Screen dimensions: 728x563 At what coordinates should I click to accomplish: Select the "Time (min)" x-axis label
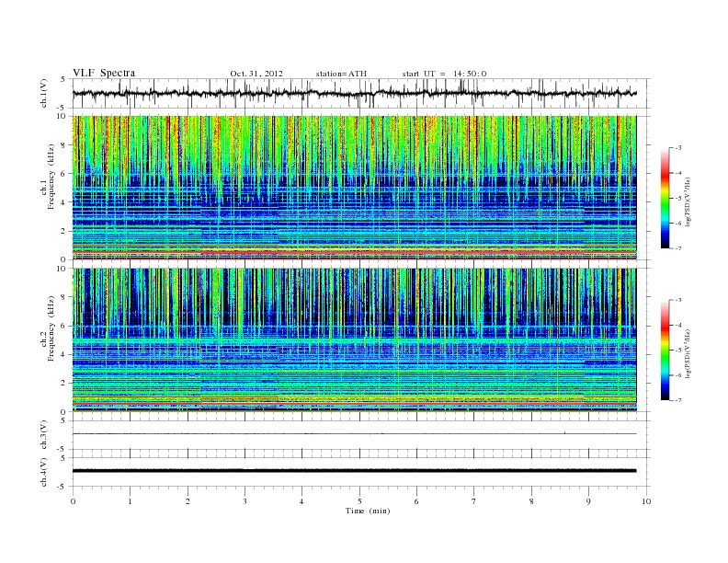(368, 511)
